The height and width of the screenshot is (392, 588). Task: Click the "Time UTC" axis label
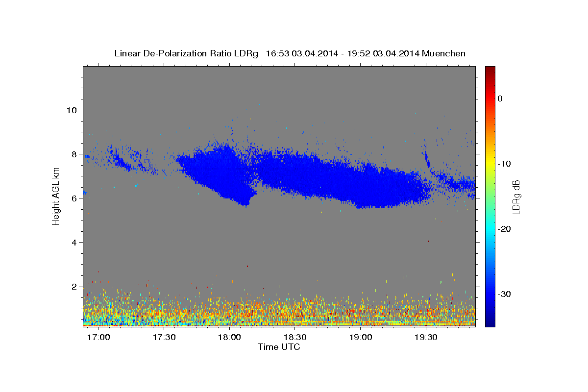tap(279, 347)
